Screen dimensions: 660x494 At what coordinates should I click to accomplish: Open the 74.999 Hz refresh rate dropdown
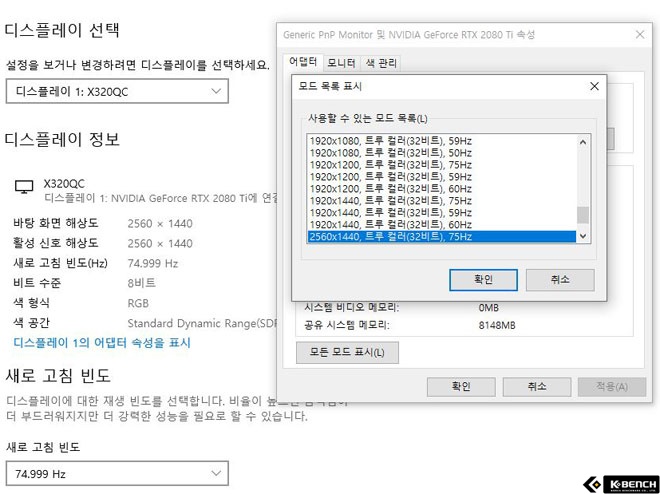(117, 473)
